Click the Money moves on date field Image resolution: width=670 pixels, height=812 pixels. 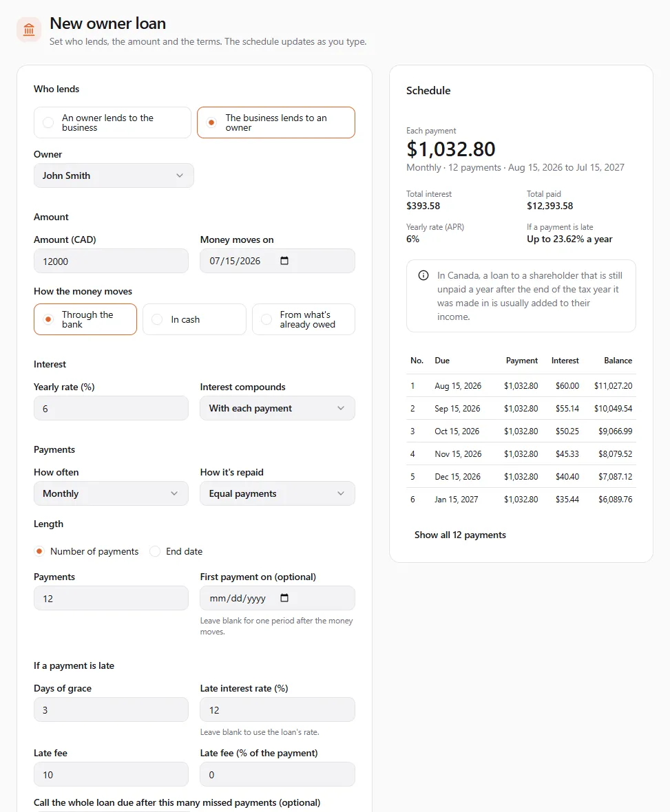coord(278,261)
